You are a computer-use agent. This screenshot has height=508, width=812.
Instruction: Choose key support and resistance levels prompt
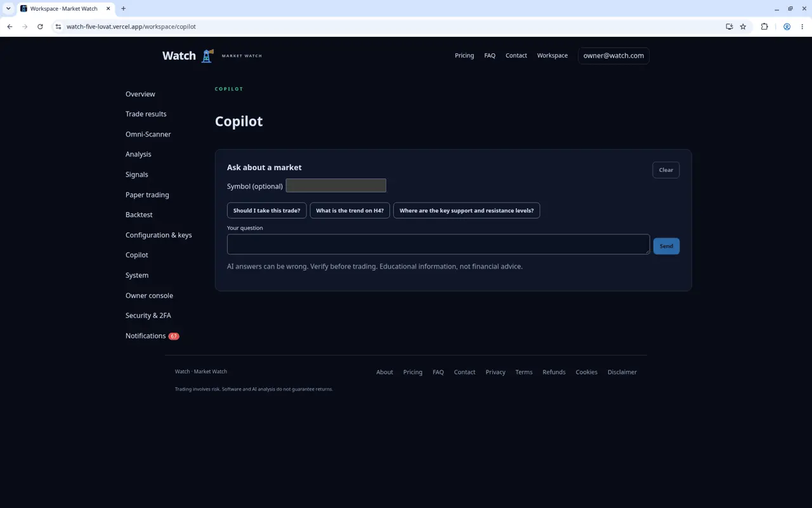[467, 211]
